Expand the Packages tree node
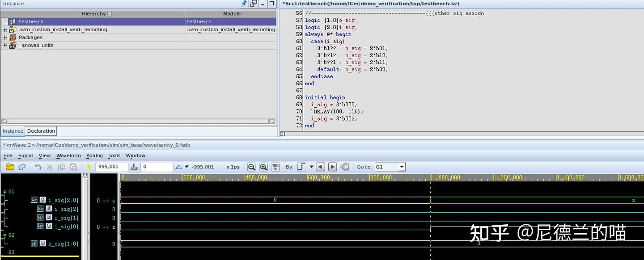This screenshot has width=644, height=260. [x=4, y=38]
